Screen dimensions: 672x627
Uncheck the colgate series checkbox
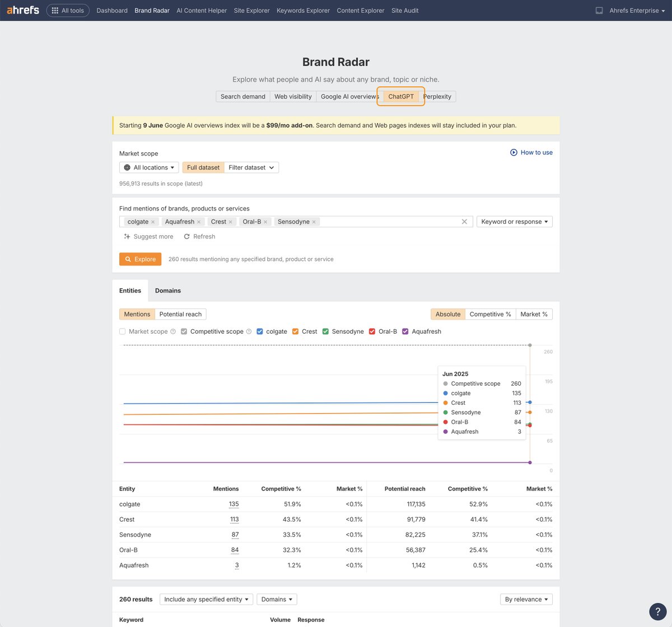click(x=260, y=331)
